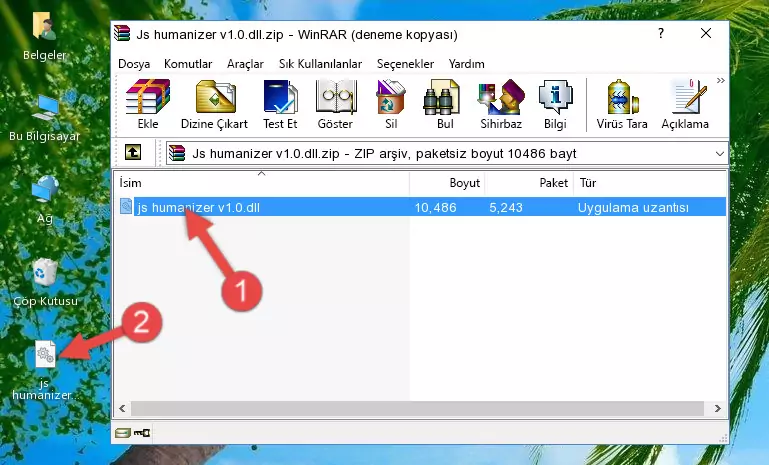Open the archive path dropdown
769x465 pixels.
(719, 154)
